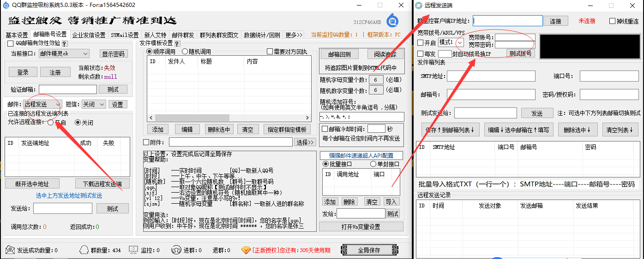Focus 端口号 input field
The height and width of the screenshot is (259, 644).
coord(609,76)
